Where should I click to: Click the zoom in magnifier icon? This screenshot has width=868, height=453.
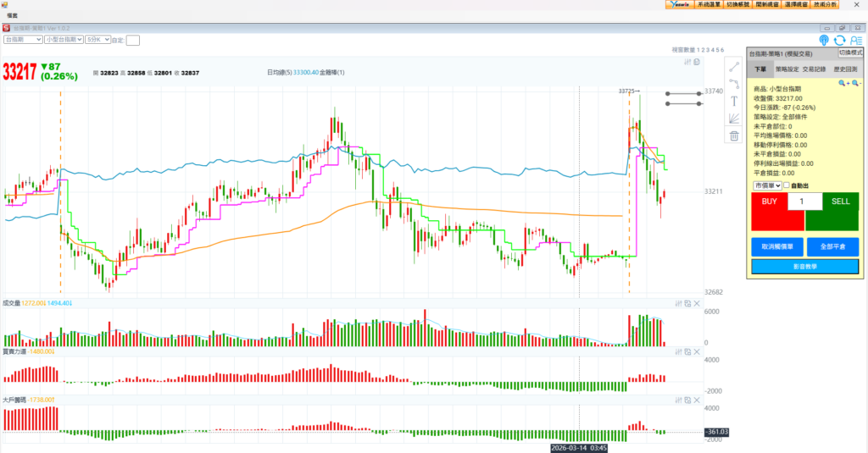[x=843, y=84]
